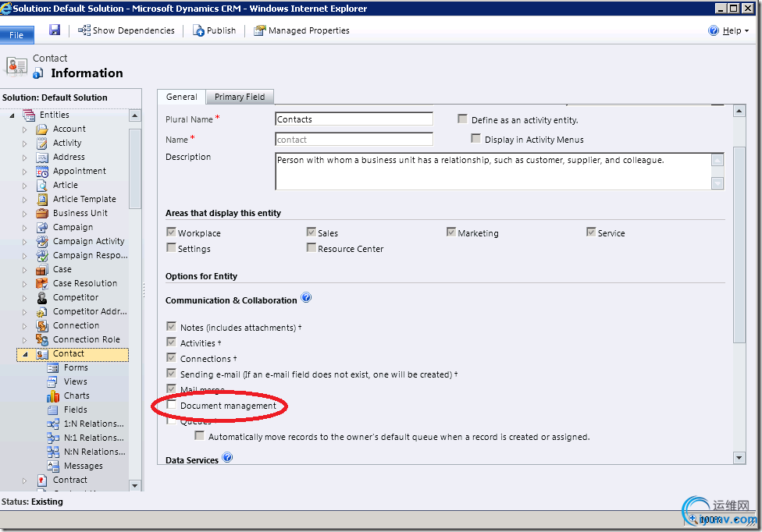Click the Article Template icon
This screenshot has width=762, height=532.
(42, 200)
